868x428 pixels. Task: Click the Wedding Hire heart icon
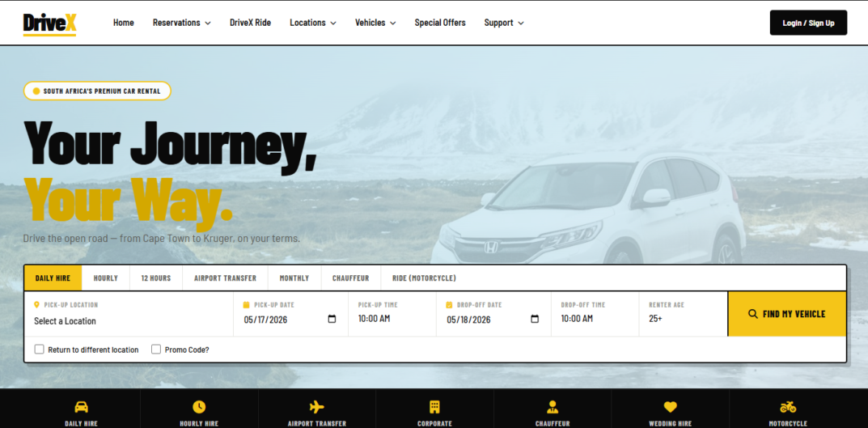pyautogui.click(x=671, y=407)
